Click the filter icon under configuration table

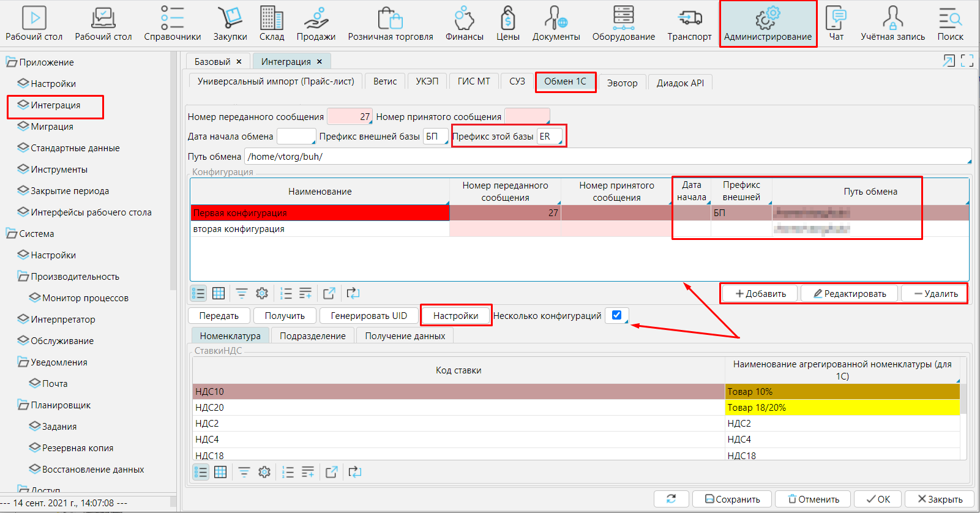coord(242,293)
